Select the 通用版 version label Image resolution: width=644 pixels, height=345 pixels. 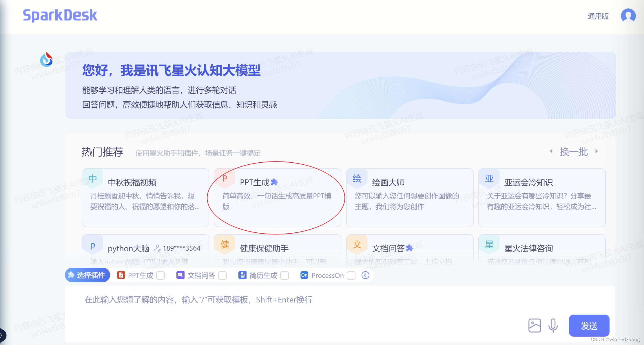pos(598,16)
